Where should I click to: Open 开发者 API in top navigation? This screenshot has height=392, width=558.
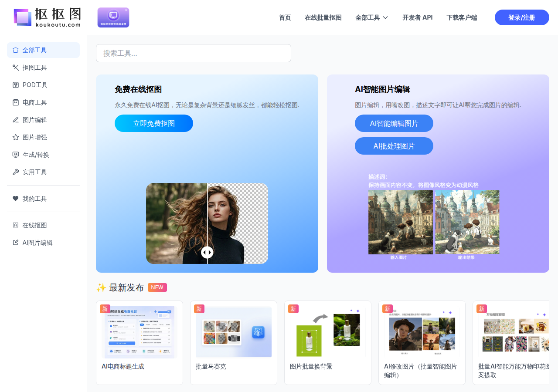tap(418, 18)
